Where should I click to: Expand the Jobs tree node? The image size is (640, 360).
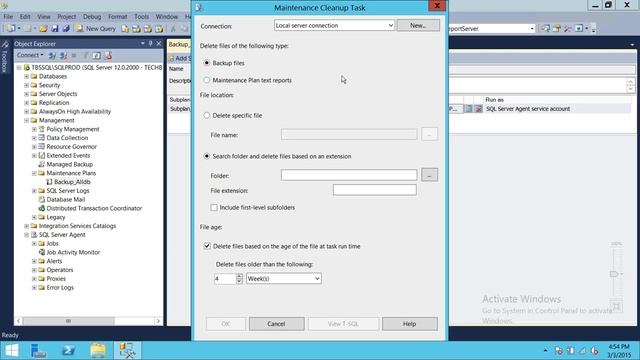[x=34, y=244]
